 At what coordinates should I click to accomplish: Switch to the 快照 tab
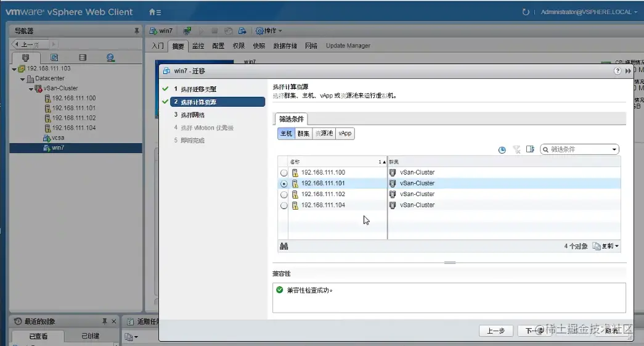[259, 46]
